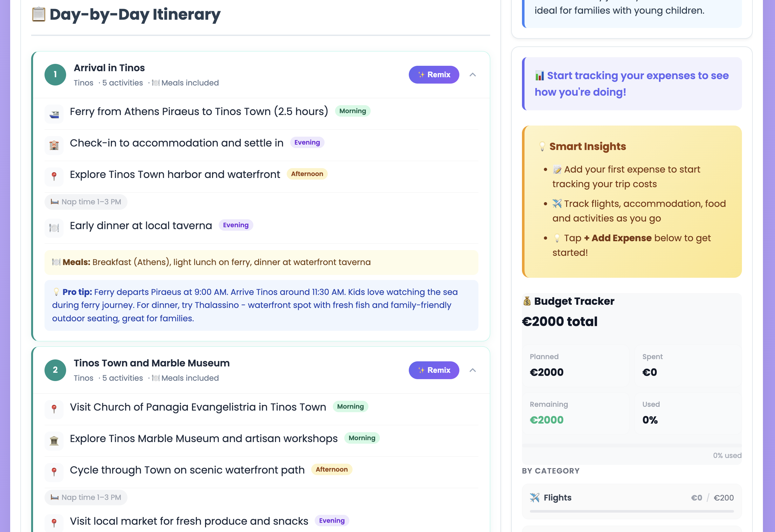Click the lightbulb icon next to Pro tip
This screenshot has width=775, height=532.
click(x=56, y=292)
